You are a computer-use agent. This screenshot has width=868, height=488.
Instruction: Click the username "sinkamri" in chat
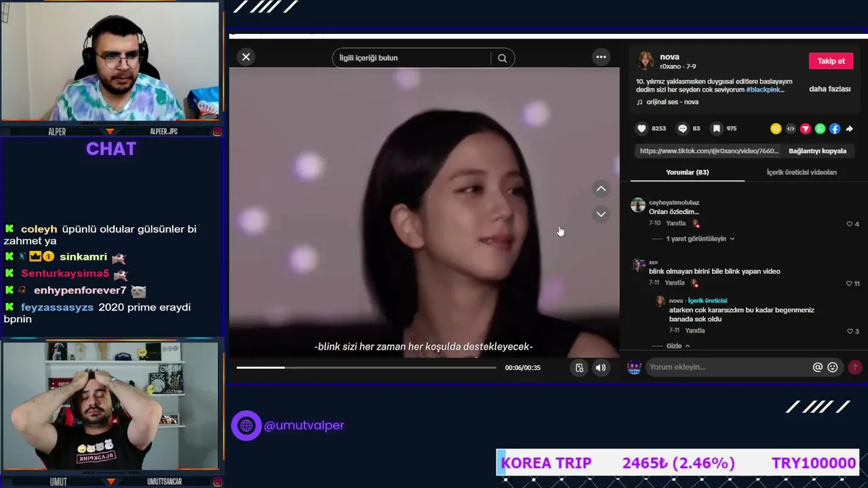83,257
